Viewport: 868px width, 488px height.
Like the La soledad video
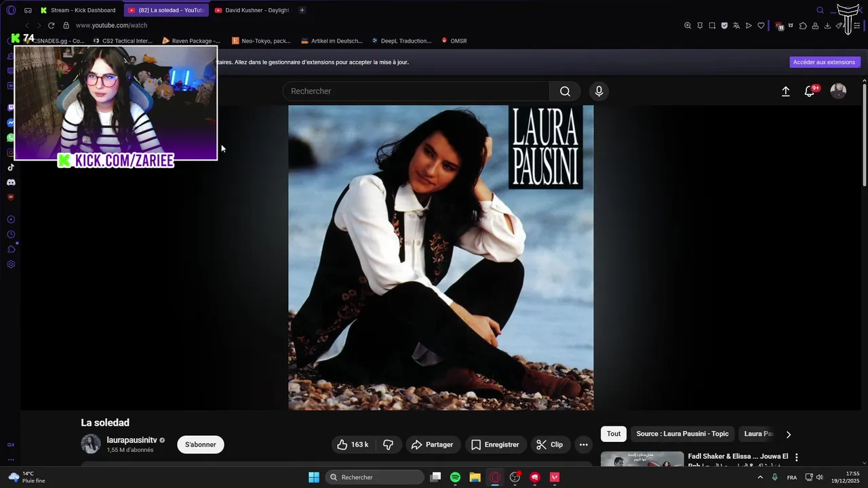tap(353, 445)
